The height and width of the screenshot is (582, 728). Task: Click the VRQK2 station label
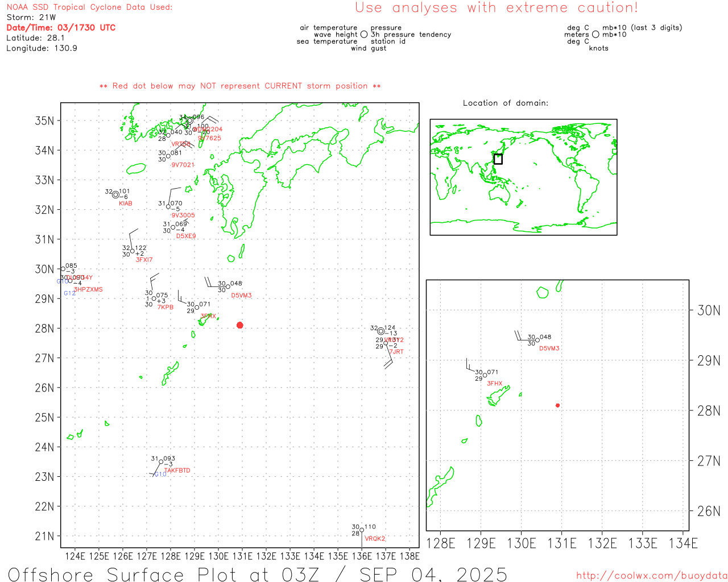[375, 539]
